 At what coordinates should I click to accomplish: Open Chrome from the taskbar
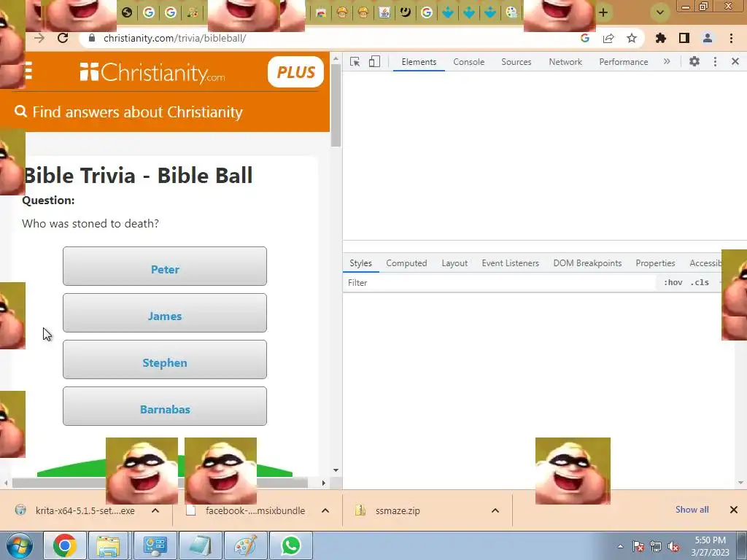tap(65, 545)
